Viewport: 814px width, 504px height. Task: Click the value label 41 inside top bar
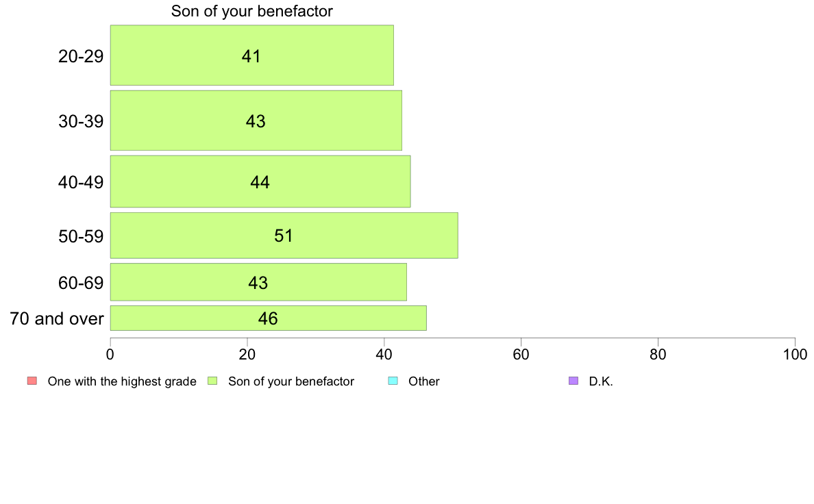click(251, 56)
